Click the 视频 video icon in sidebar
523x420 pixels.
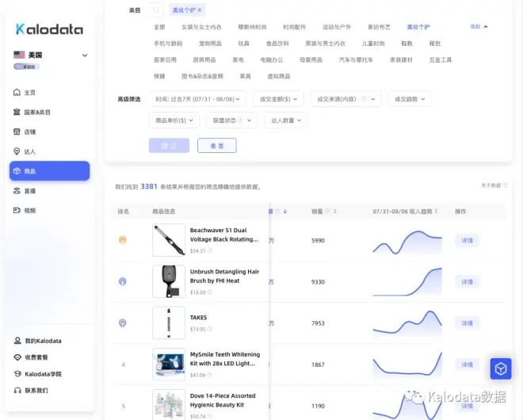click(17, 211)
